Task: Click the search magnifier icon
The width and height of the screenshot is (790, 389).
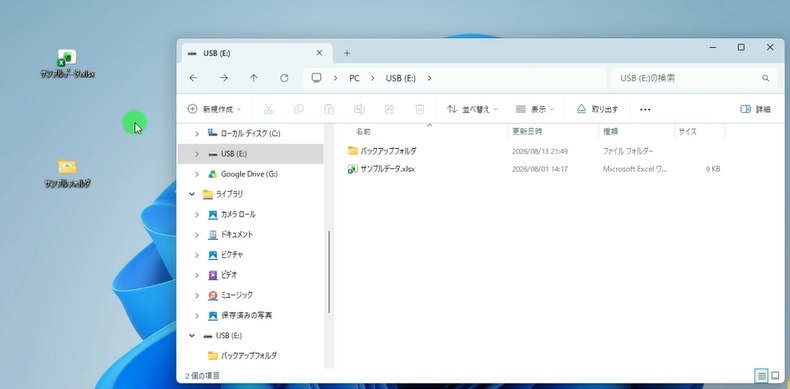Action: 765,78
